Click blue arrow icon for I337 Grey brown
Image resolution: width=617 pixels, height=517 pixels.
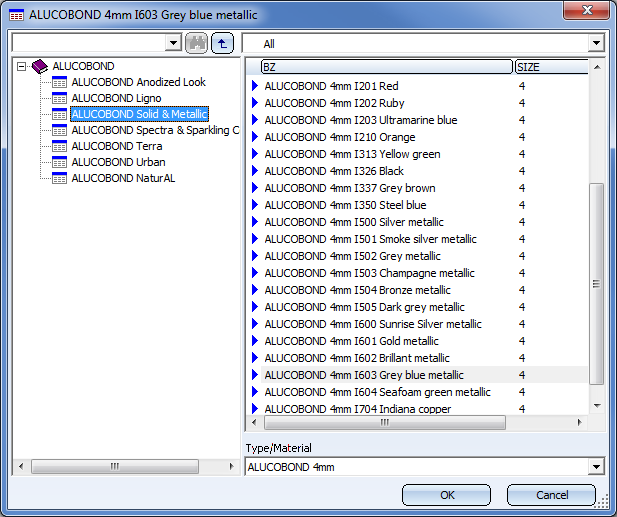[255, 188]
